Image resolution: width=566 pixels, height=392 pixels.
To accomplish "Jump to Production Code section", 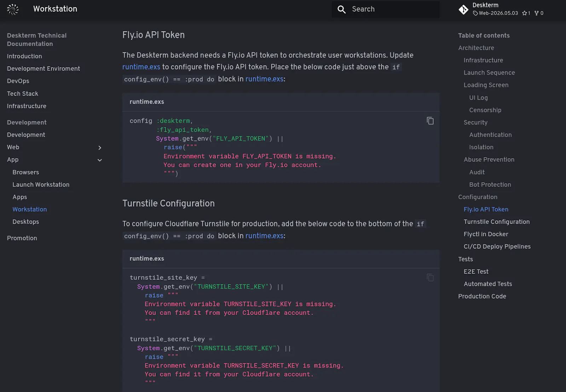I will 482,296.
